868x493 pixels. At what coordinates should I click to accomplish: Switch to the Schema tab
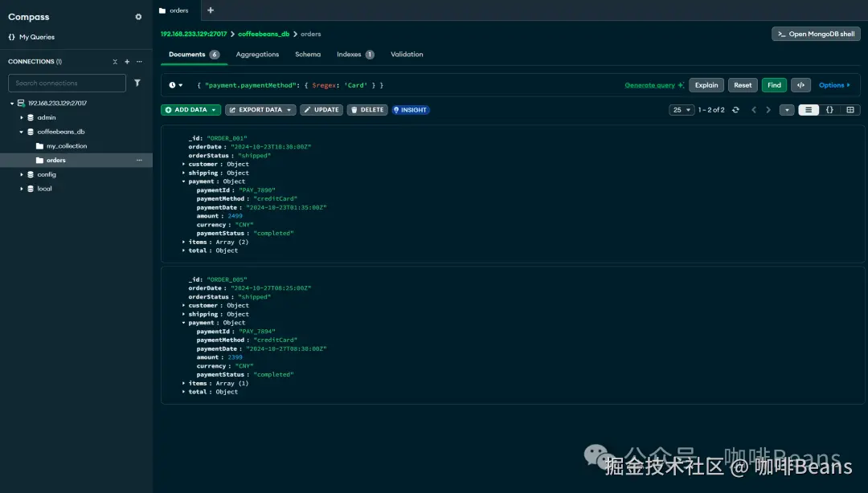pyautogui.click(x=308, y=55)
